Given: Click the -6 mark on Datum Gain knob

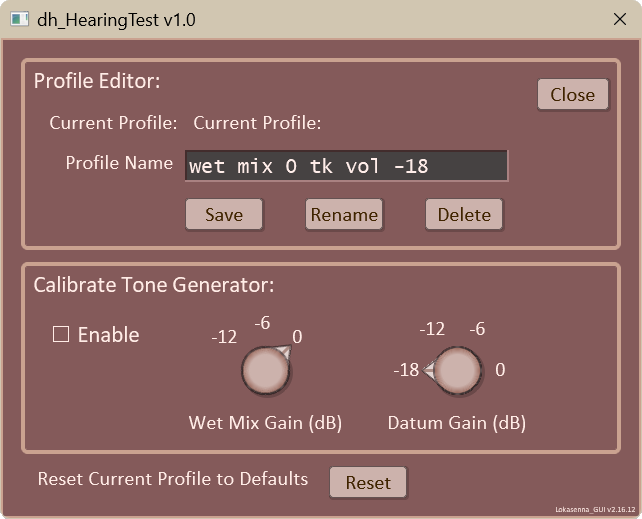Looking at the screenshot, I should [477, 329].
